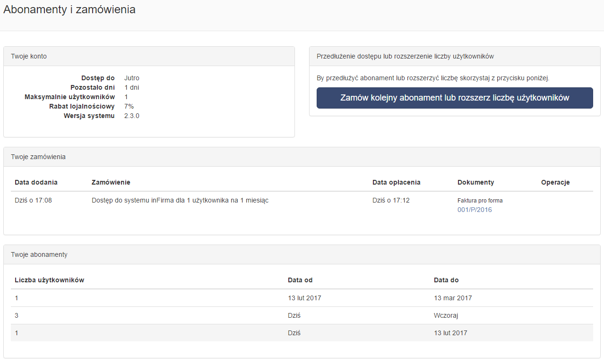Screen dimensions: 604x364
Task: Click the 'Liczba użytkowników' column header
Action: 49,280
